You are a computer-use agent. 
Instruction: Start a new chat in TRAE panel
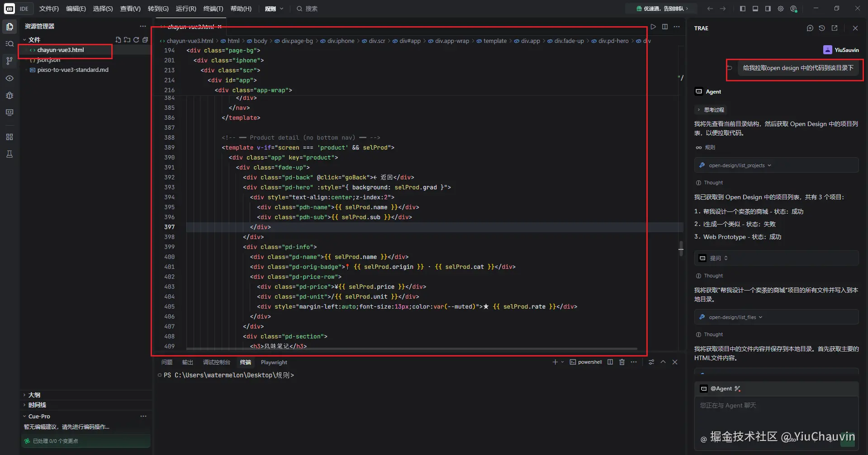(x=810, y=28)
